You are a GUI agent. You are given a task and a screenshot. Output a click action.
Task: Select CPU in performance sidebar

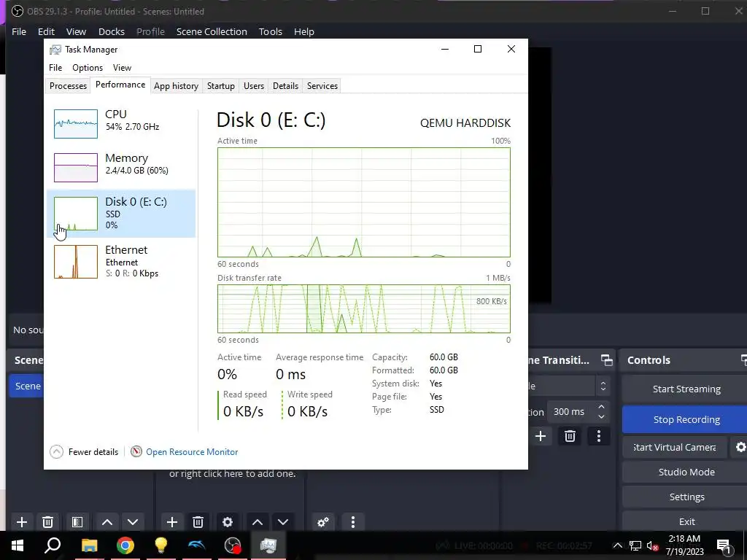pyautogui.click(x=121, y=124)
